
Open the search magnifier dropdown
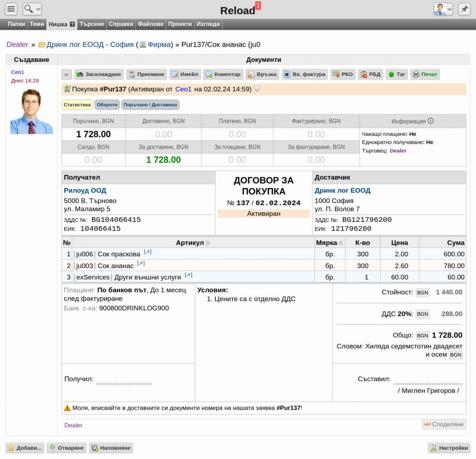(x=32, y=9)
